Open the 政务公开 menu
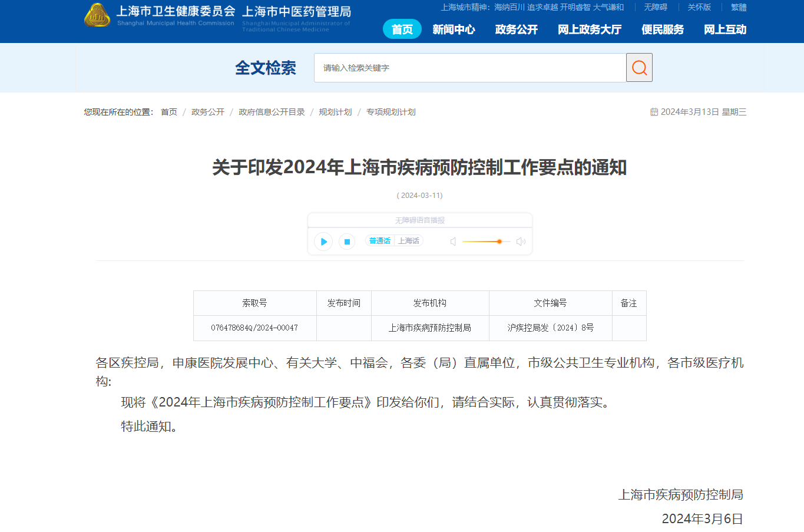Screen dimensions: 804x532 pyautogui.click(x=517, y=29)
